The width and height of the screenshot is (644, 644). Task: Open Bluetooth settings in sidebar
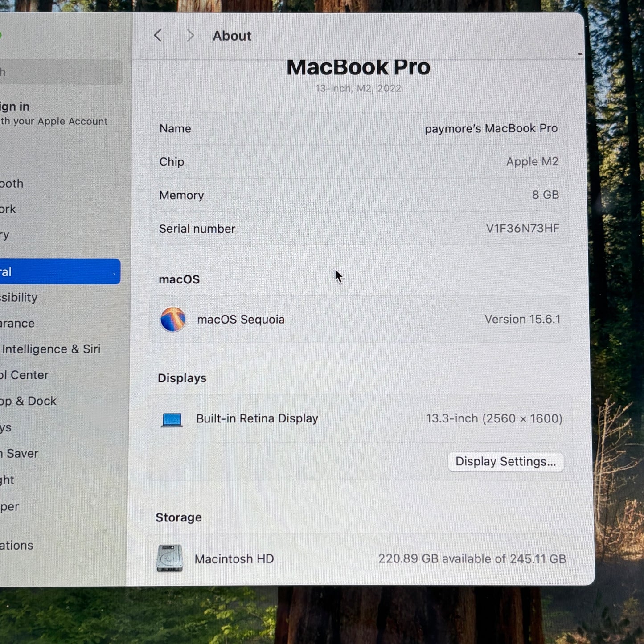pyautogui.click(x=12, y=184)
